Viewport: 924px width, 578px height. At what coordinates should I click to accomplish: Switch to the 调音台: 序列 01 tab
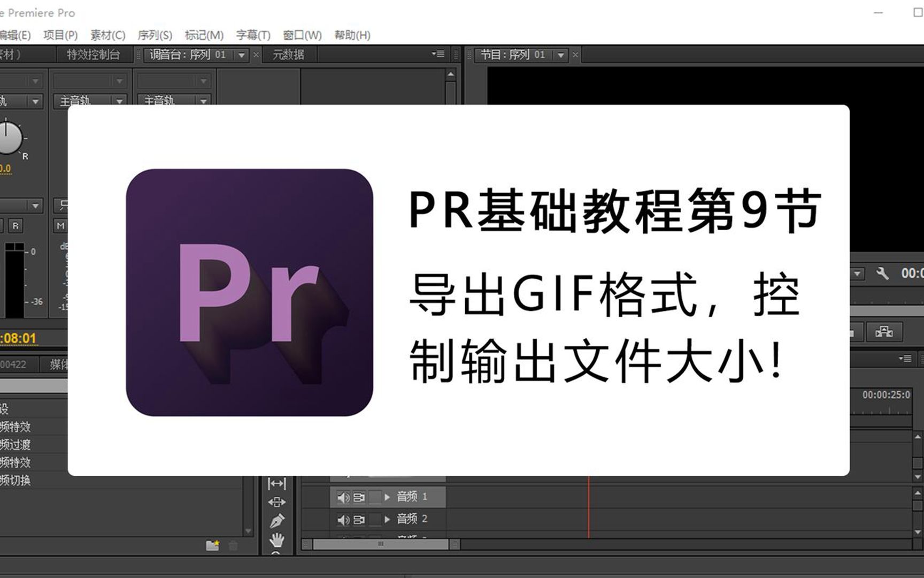(188, 55)
